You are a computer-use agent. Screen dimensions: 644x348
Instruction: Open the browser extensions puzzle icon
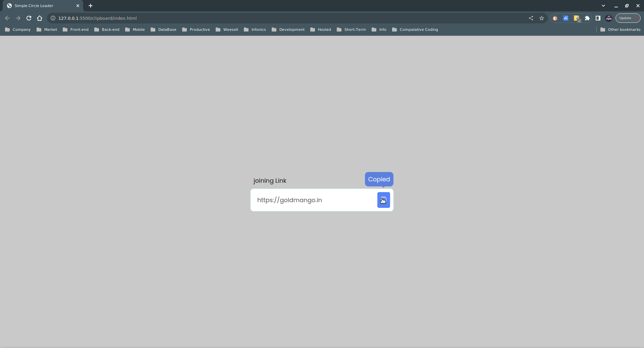coord(587,18)
